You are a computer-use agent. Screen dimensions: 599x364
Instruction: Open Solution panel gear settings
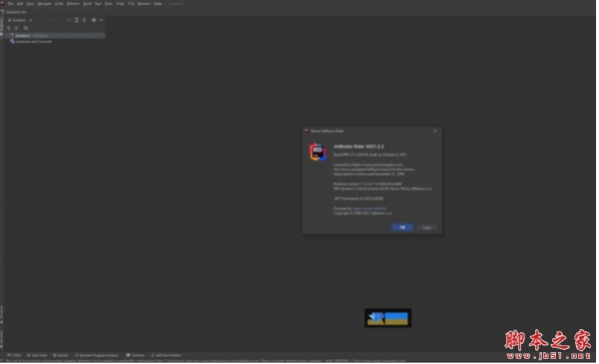click(94, 20)
